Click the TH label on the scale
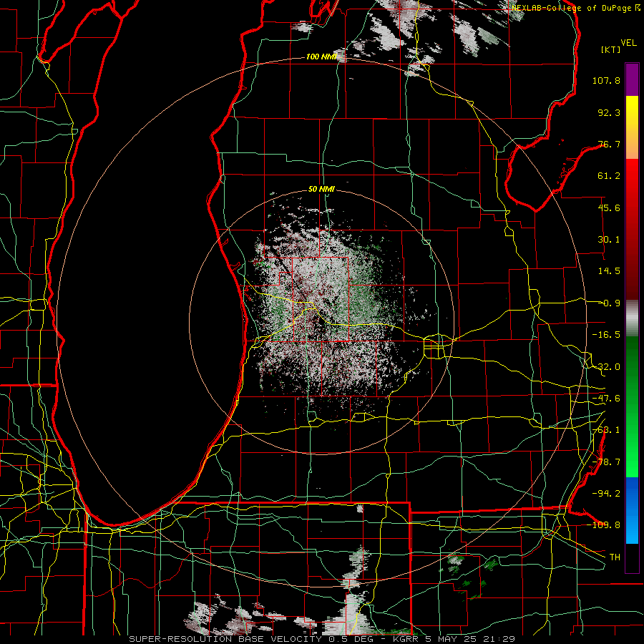Screen dimensions: 644x644 tap(615, 557)
